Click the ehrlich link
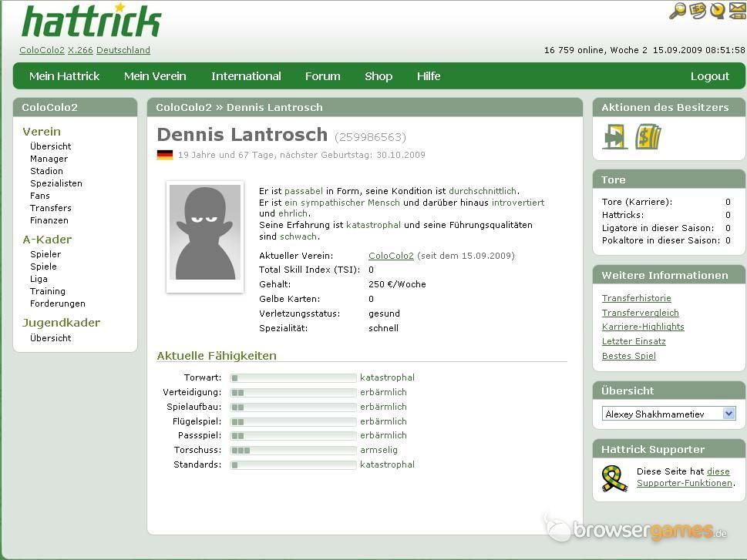 click(x=293, y=214)
